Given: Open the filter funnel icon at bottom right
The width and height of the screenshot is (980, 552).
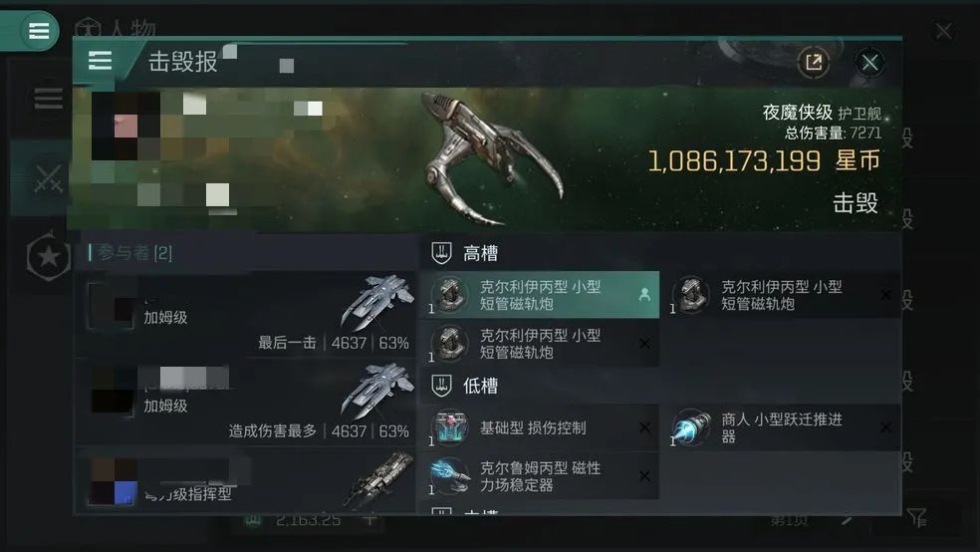Looking at the screenshot, I should (x=917, y=517).
